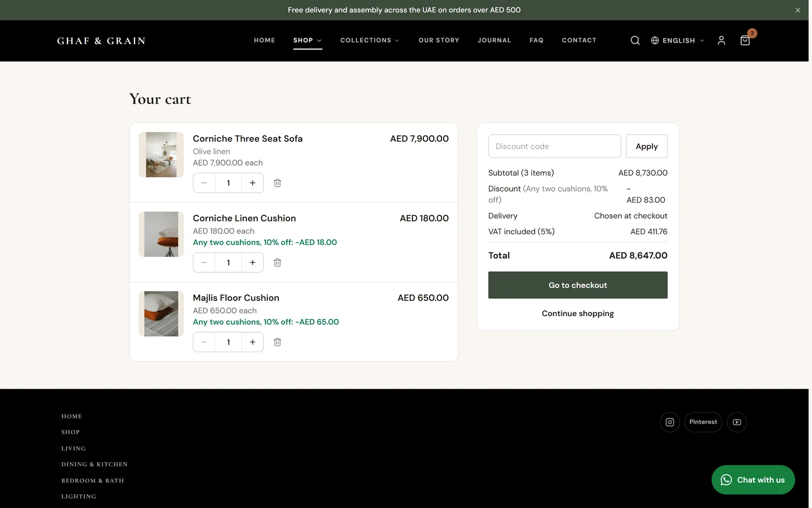Increase Majlis Floor Cushion quantity
The image size is (812, 508).
click(253, 342)
